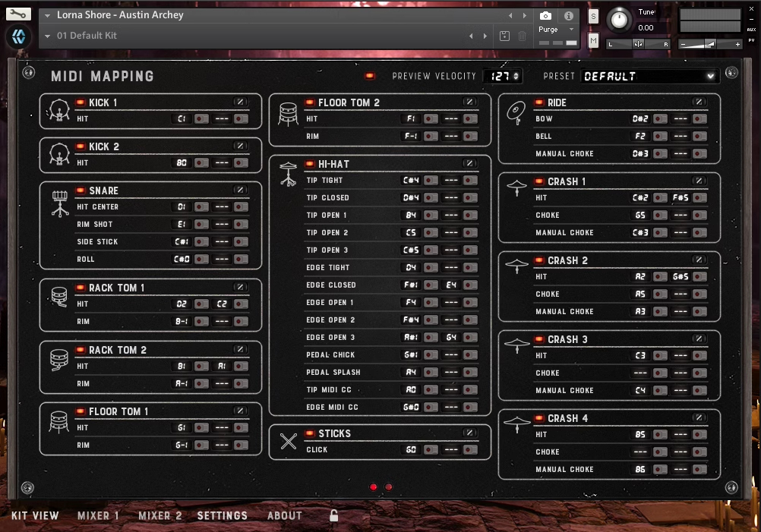Click the Crash 2 cymbal icon
This screenshot has width=761, height=532.
tap(516, 266)
